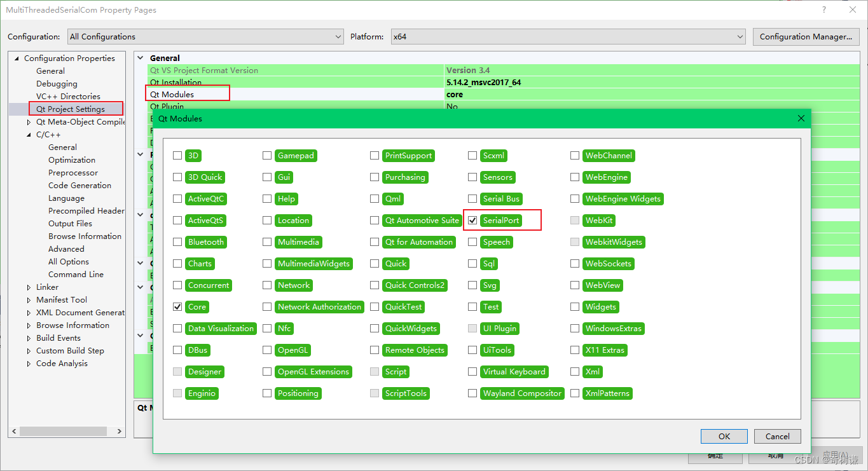This screenshot has width=868, height=471.
Task: Enable the Gui module checkbox
Action: pos(267,177)
